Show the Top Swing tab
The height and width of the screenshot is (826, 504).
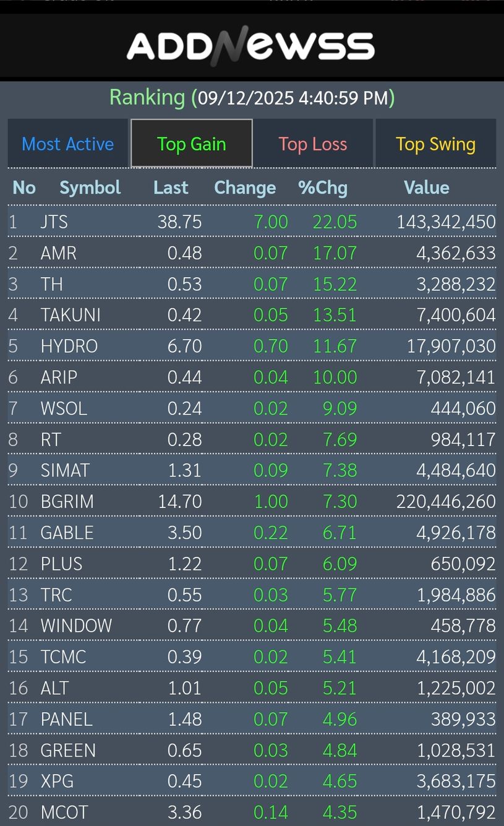[435, 144]
